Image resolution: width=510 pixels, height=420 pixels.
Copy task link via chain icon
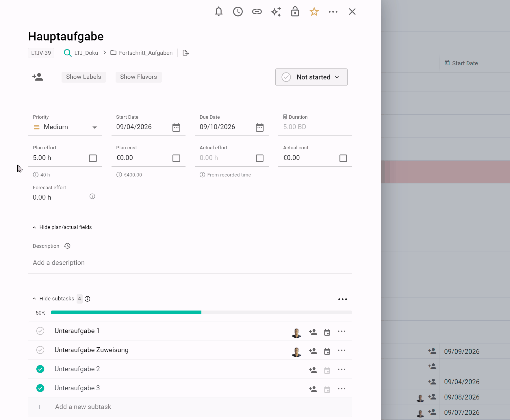(x=257, y=12)
